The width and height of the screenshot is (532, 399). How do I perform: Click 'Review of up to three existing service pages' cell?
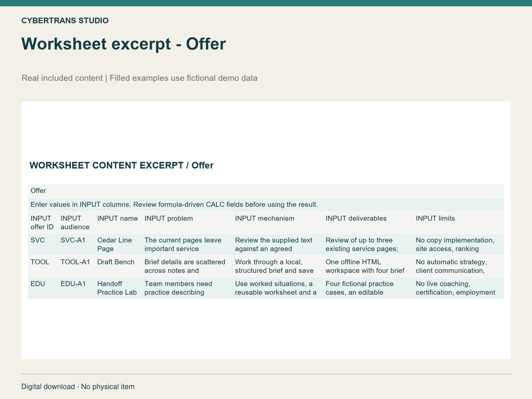368,244
